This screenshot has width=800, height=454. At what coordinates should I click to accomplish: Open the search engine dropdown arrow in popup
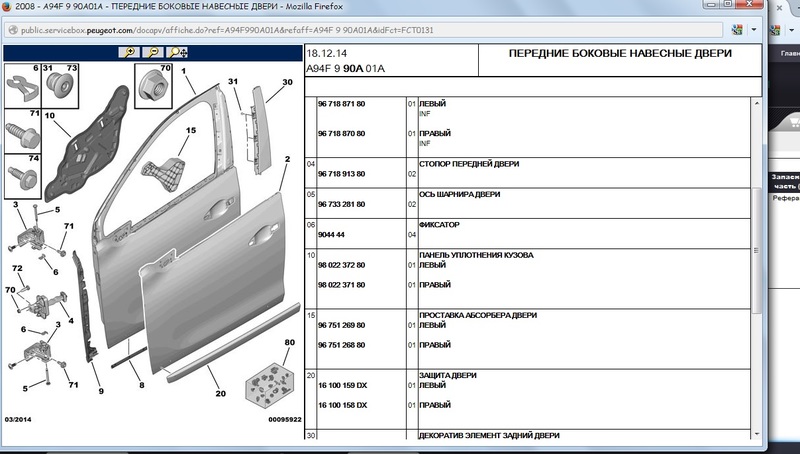point(754,30)
